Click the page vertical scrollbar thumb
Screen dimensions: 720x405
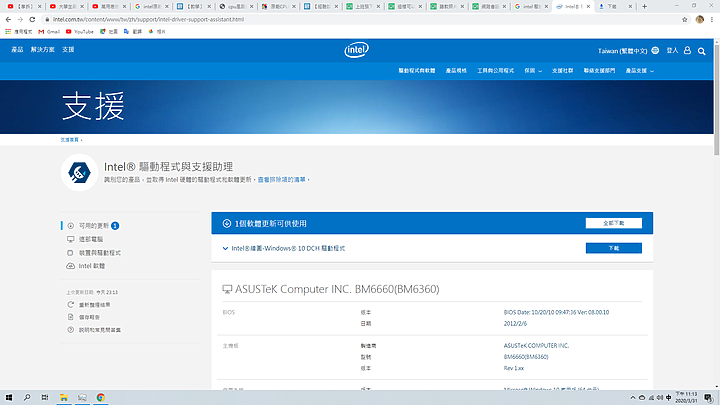pos(716,100)
